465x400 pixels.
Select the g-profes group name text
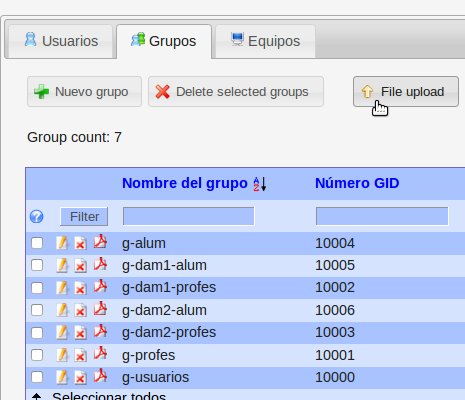click(x=148, y=355)
